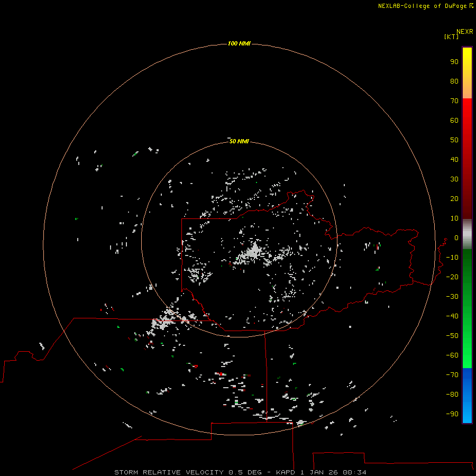Click the -40 value on the velocity scale

tap(452, 316)
